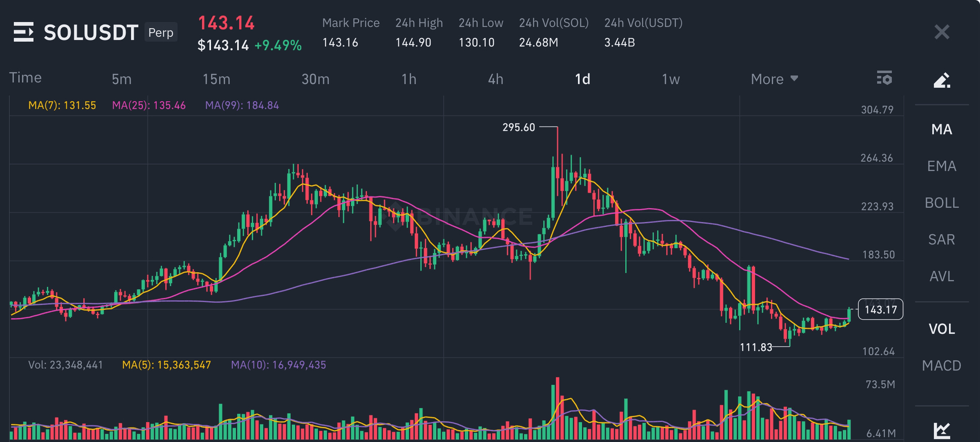Choose the 1w timeframe tab
This screenshot has height=442, width=980.
click(x=670, y=79)
